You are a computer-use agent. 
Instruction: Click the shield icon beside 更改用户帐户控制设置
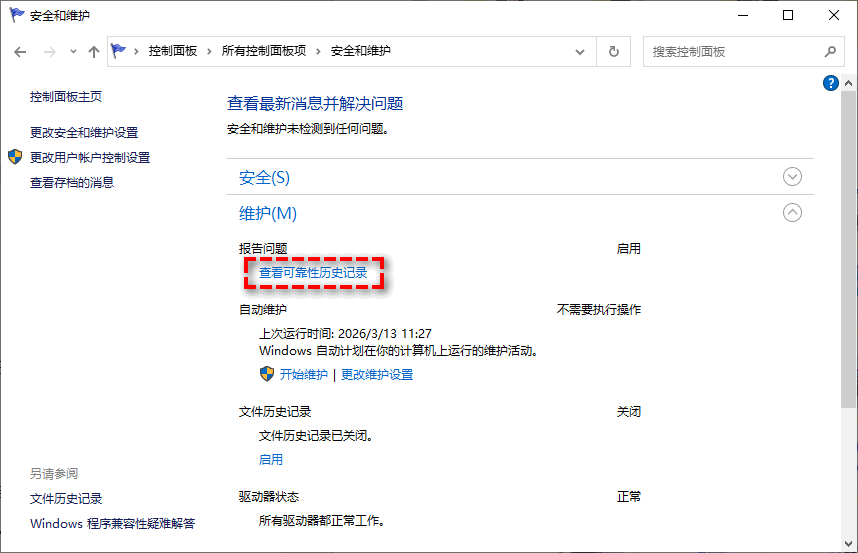[14, 157]
